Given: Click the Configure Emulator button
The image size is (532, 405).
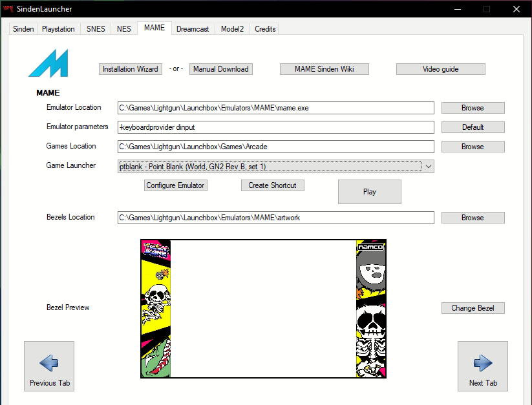Looking at the screenshot, I should pos(175,185).
